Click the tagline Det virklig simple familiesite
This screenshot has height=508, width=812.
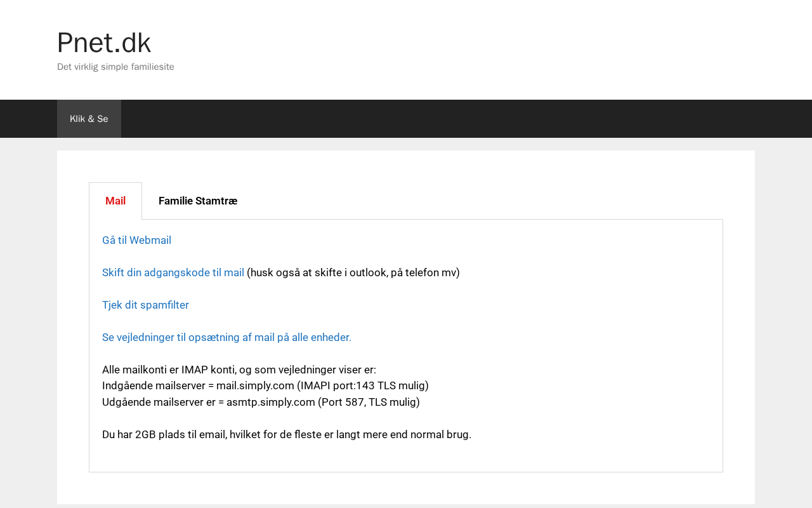point(115,67)
